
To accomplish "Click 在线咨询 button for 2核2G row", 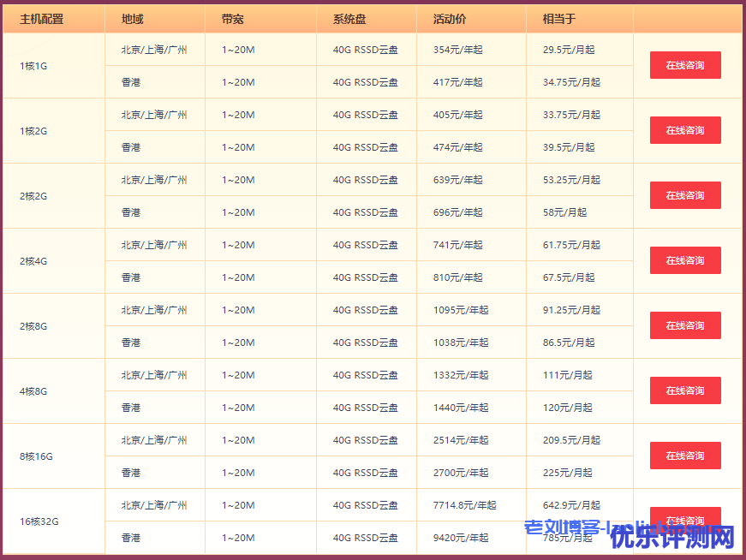I will (x=685, y=195).
